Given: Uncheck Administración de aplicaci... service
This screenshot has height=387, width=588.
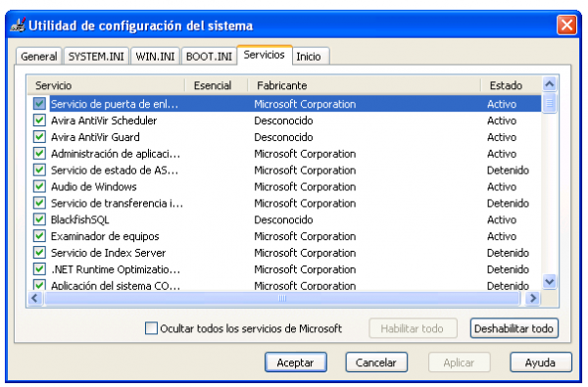Looking at the screenshot, I should (39, 153).
